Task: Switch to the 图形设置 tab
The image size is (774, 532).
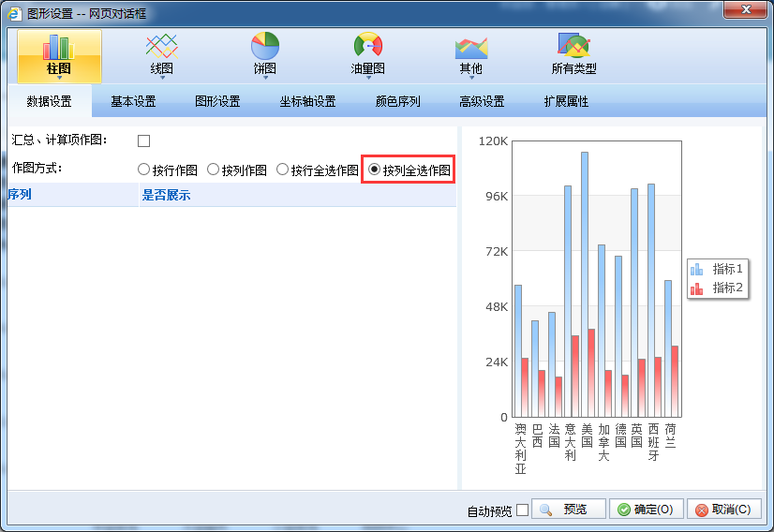Action: (x=217, y=101)
